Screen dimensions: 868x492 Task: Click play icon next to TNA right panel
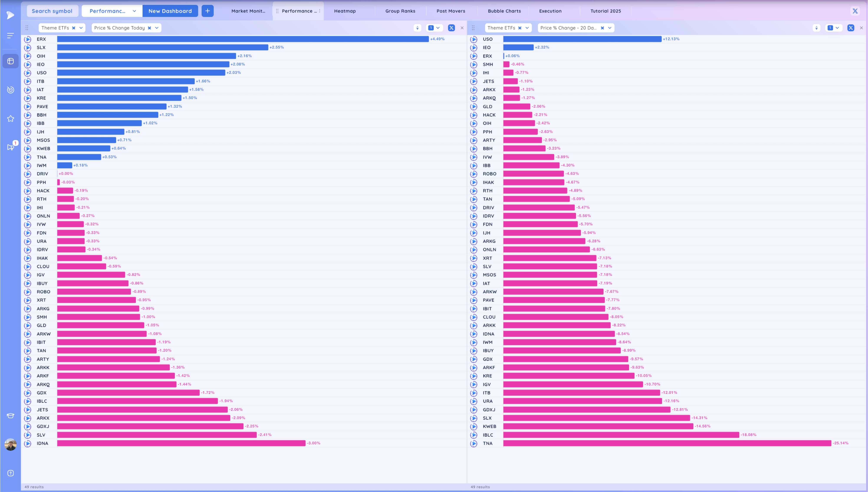[474, 443]
